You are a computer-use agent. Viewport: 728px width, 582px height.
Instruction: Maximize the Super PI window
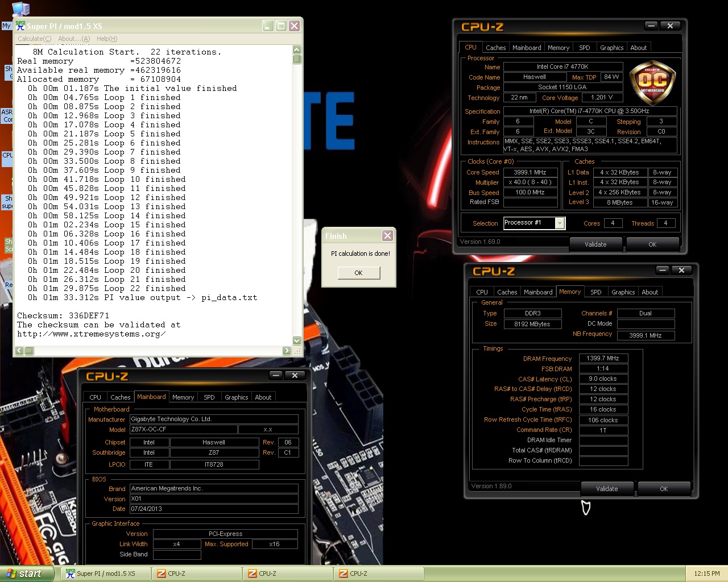(281, 26)
